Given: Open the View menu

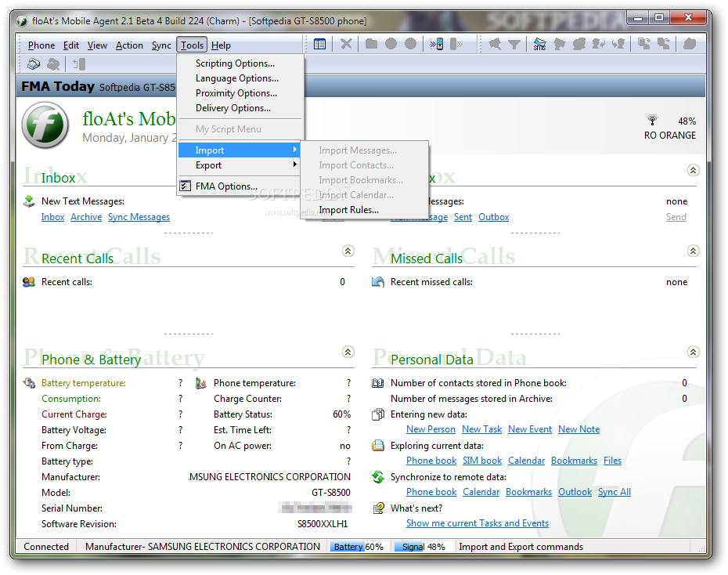Looking at the screenshot, I should [x=97, y=45].
